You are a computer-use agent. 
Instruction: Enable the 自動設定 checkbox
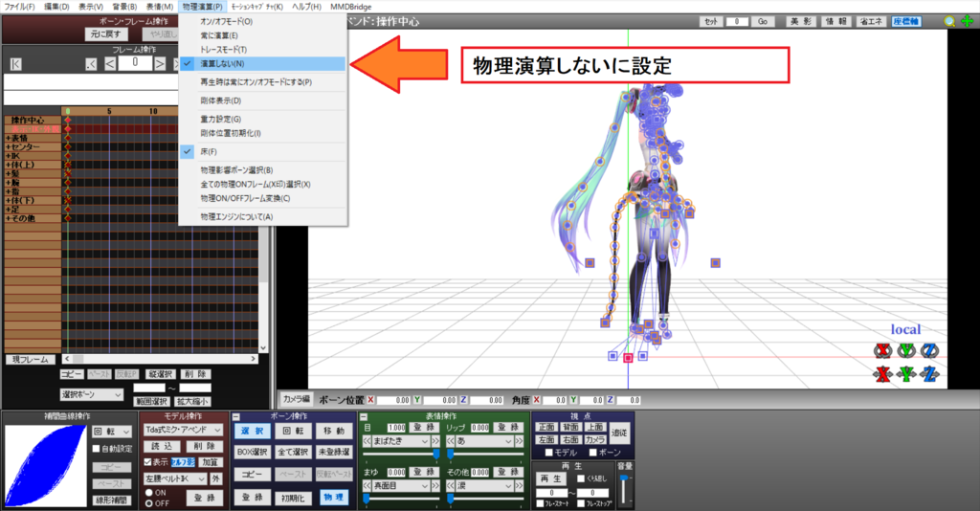click(x=97, y=449)
